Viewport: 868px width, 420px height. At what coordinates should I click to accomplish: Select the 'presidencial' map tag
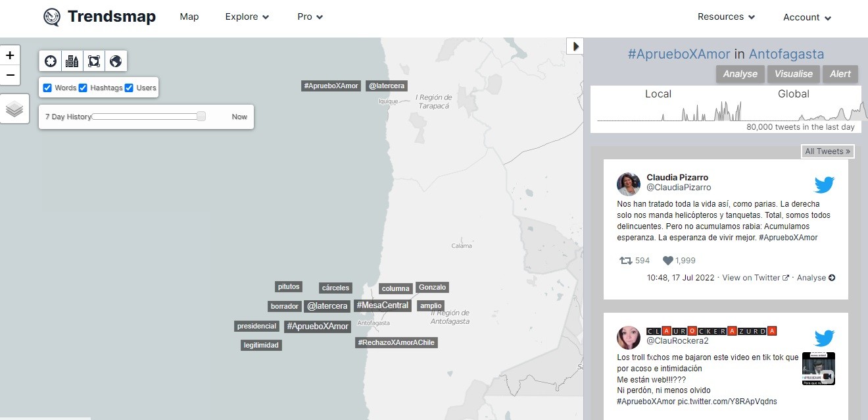(257, 326)
